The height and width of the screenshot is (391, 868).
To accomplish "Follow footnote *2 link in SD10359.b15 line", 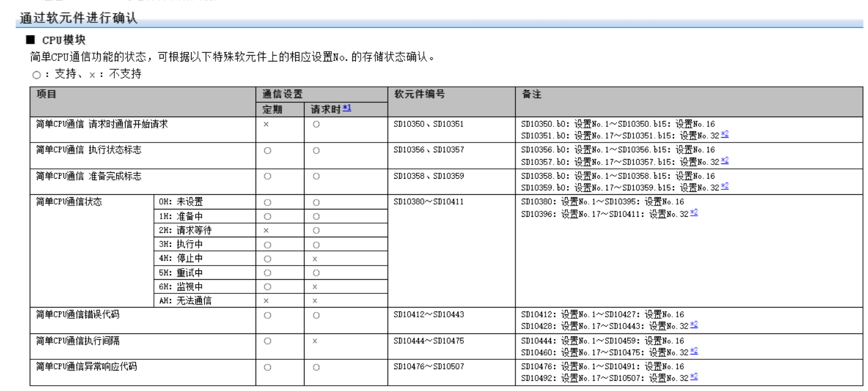I will [x=724, y=186].
